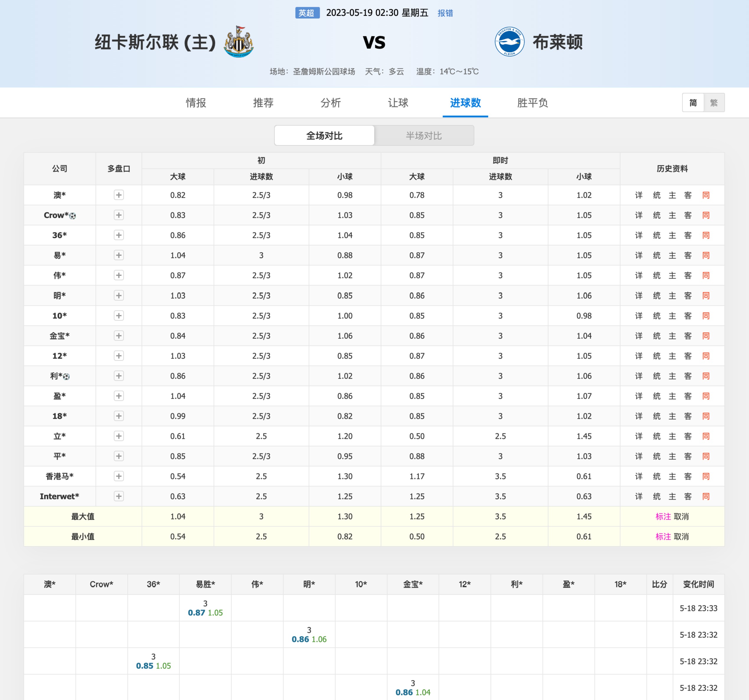Screen dimensions: 749x700
Task: Select the 进球数 tab
Action: click(465, 103)
